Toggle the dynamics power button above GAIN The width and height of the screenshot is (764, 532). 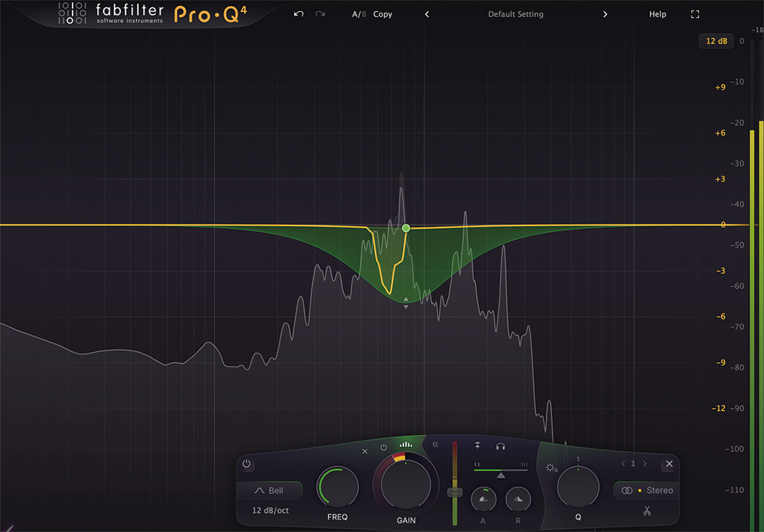pos(383,448)
